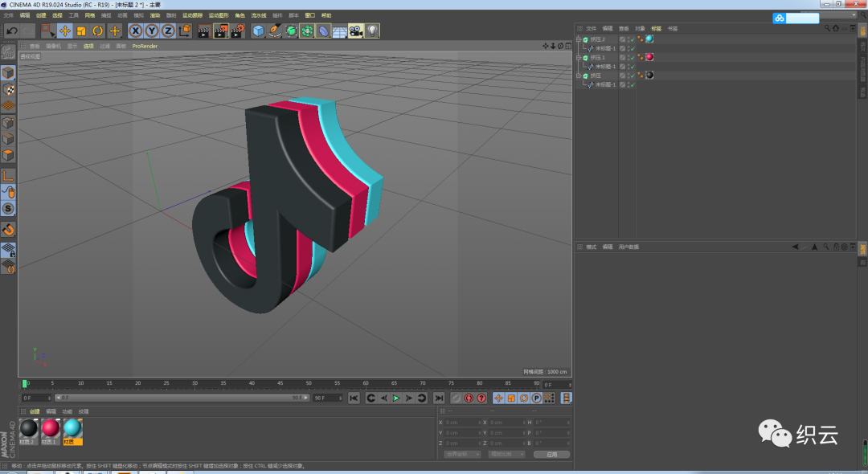This screenshot has width=868, height=474.
Task: Open the generators (subdivision) icon
Action: point(291,31)
